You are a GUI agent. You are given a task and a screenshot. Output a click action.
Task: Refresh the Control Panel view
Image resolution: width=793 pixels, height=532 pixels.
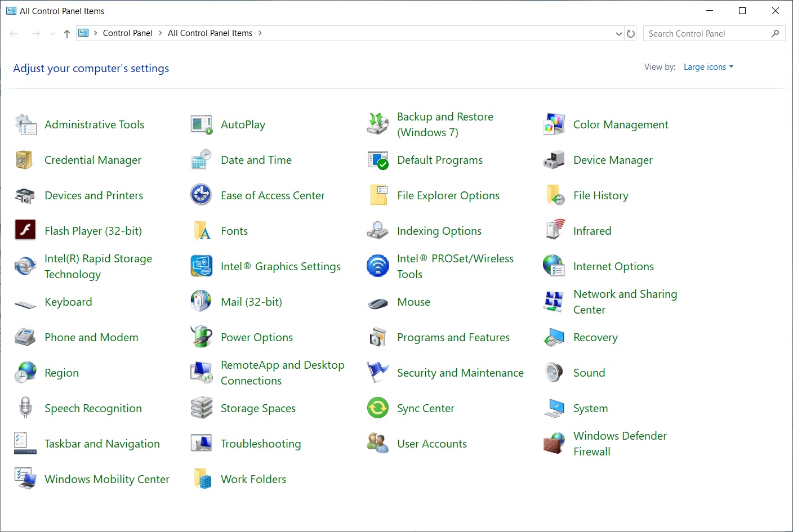pyautogui.click(x=631, y=34)
